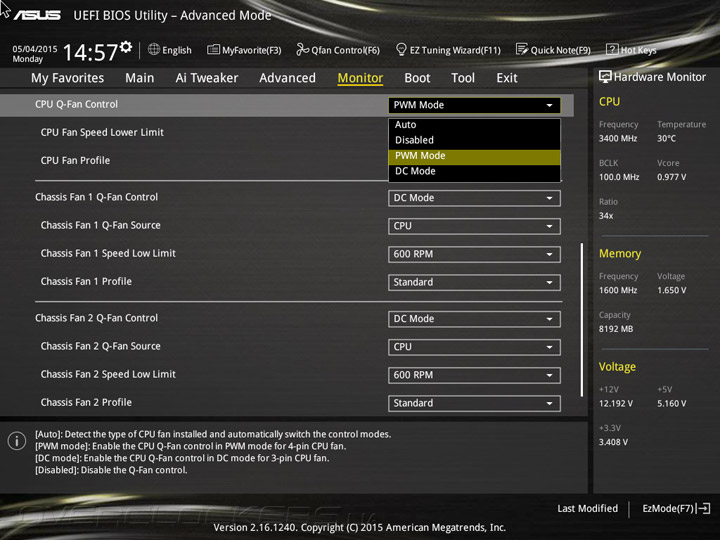Click the CPU temperature value 30°C
This screenshot has height=540, width=720.
(666, 138)
